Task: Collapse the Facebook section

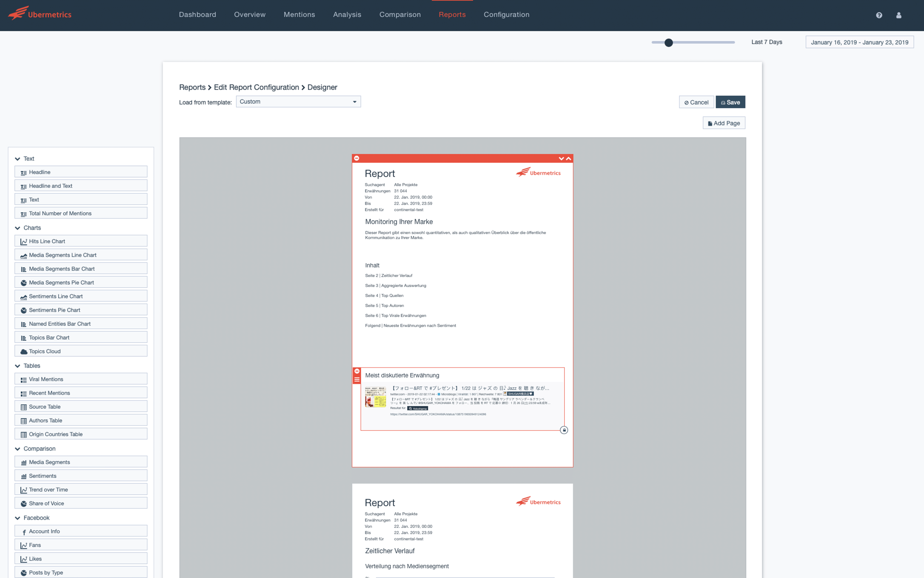Action: [18, 518]
